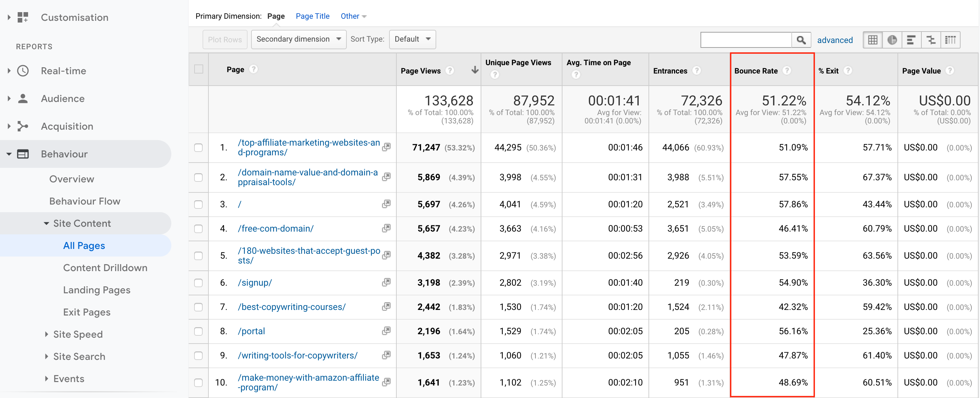
Task: Click the advanced search link
Action: coord(835,40)
